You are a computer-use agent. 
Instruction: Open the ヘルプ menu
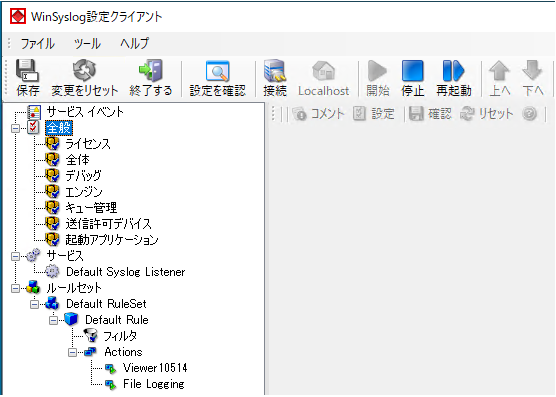click(135, 44)
